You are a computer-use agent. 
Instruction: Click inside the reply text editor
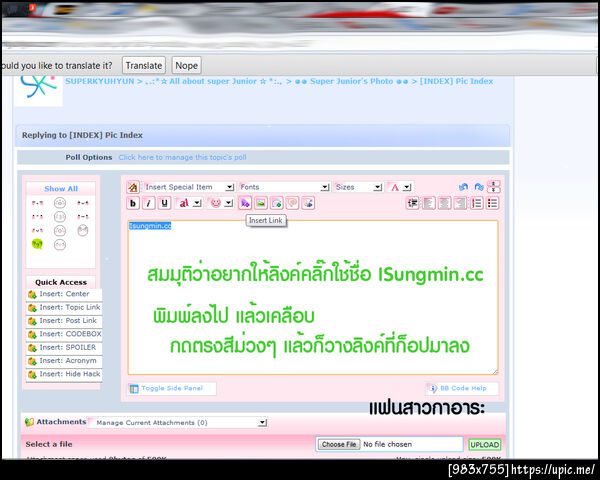click(313, 297)
